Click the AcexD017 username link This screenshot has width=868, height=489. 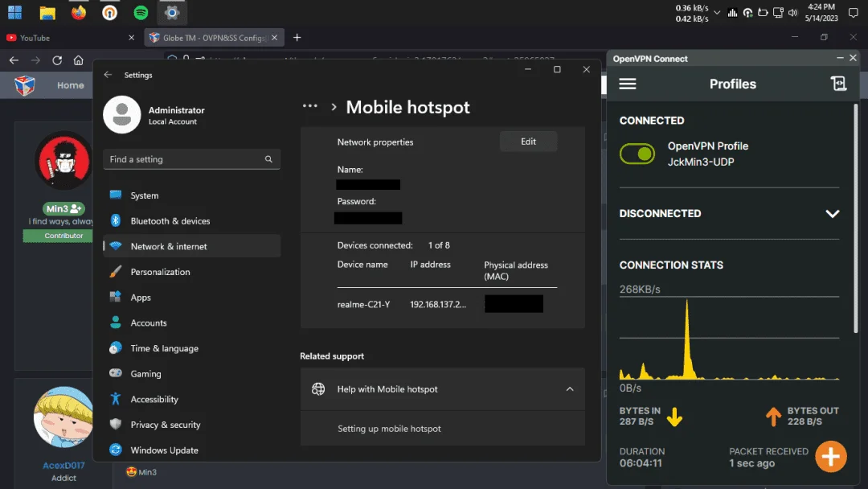click(63, 465)
